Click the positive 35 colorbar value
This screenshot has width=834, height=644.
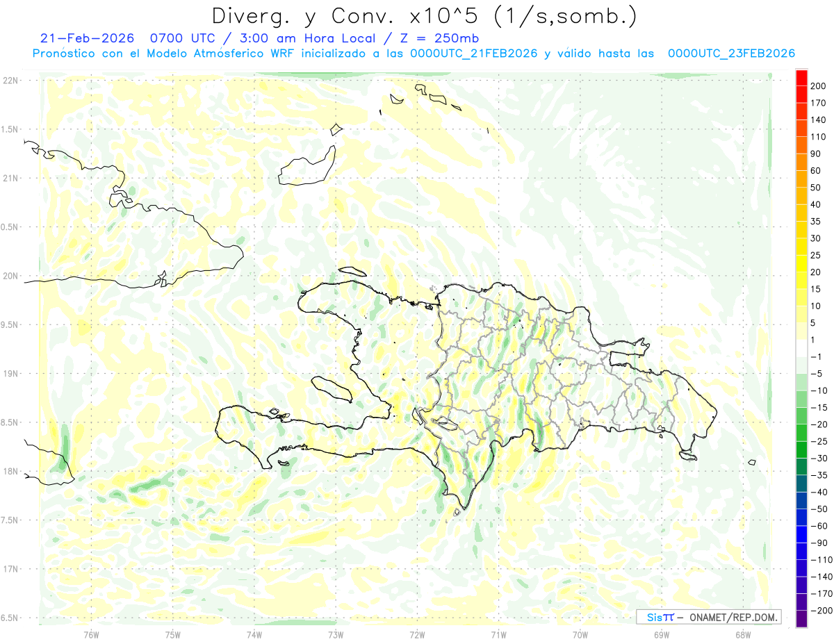coord(816,222)
